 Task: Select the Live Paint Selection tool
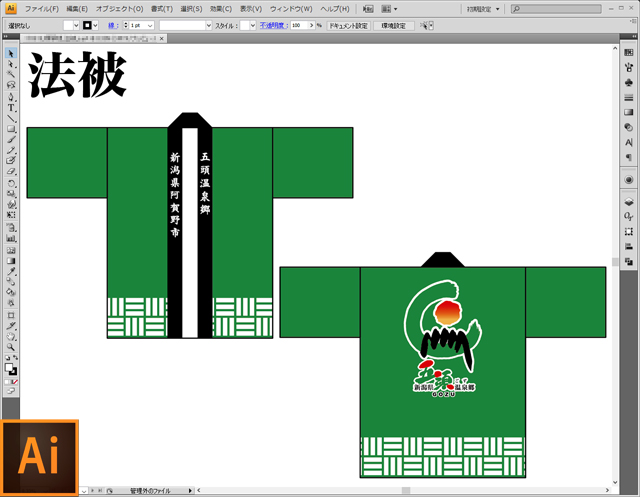click(11, 303)
